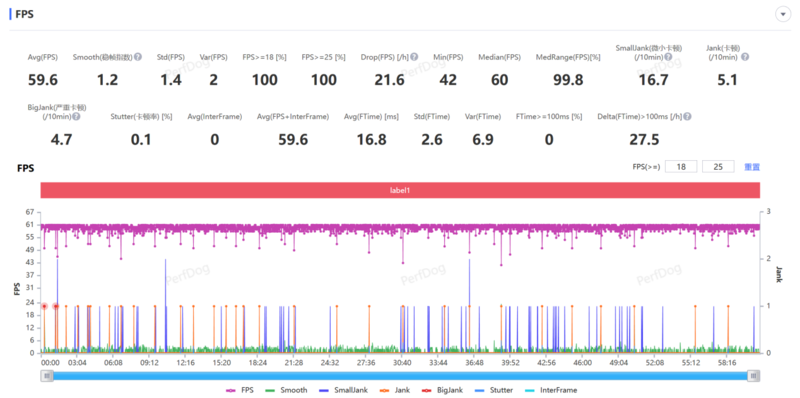Click the Stutter value 0.1

tap(141, 139)
